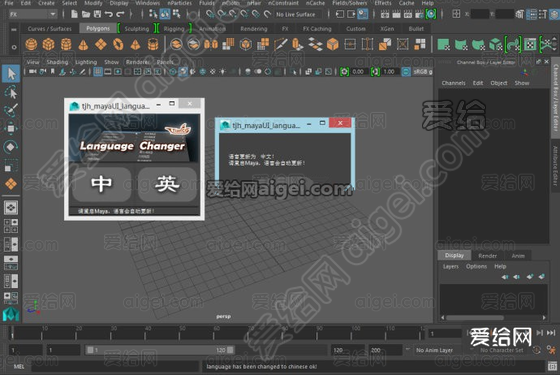Switch to the Rendering shelf tab
The image size is (560, 375).
(254, 29)
